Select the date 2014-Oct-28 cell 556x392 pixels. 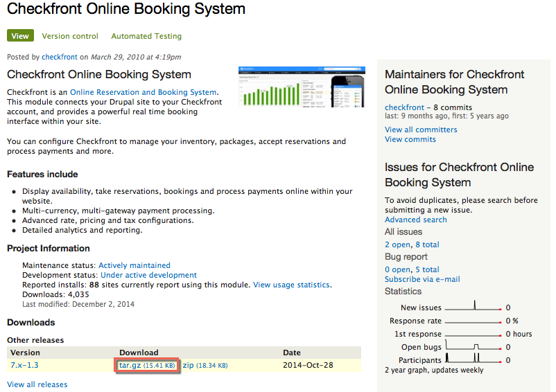pyautogui.click(x=308, y=365)
